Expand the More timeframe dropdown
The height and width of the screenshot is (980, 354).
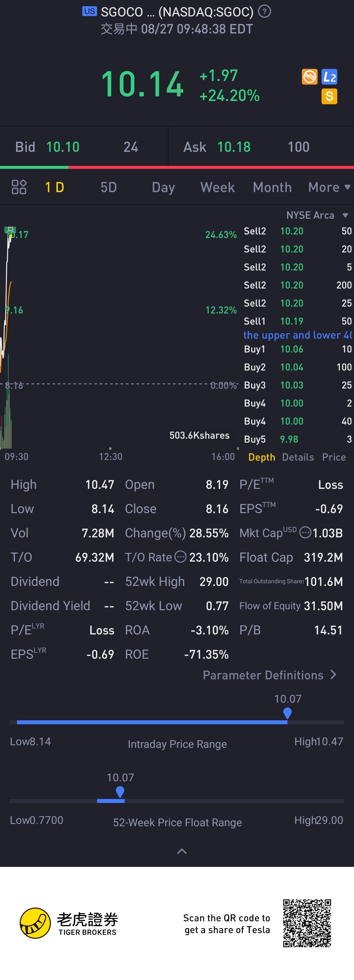(x=329, y=187)
